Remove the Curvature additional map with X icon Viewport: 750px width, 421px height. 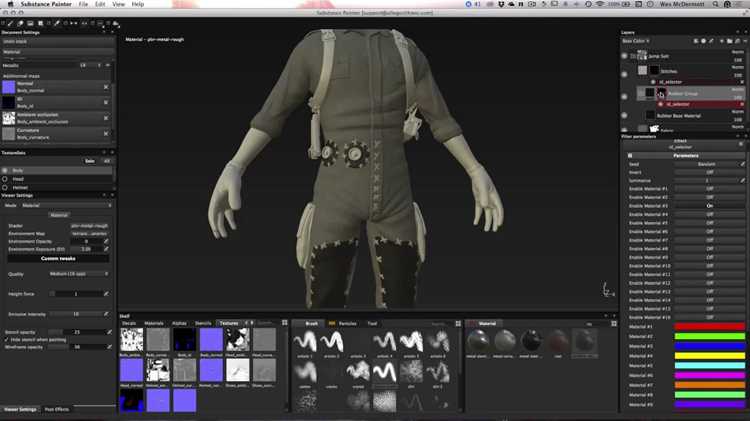(x=106, y=133)
